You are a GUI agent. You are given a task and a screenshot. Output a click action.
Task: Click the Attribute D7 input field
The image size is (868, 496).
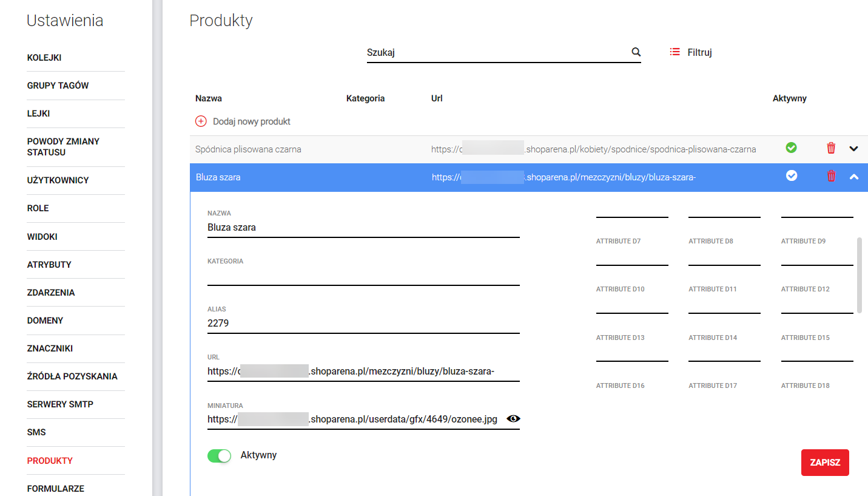[x=631, y=257]
